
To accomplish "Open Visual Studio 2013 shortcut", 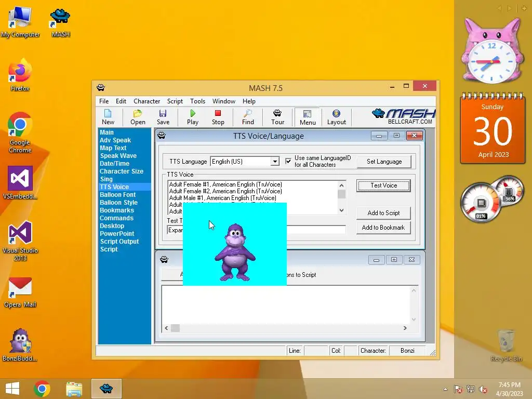I will (x=20, y=241).
